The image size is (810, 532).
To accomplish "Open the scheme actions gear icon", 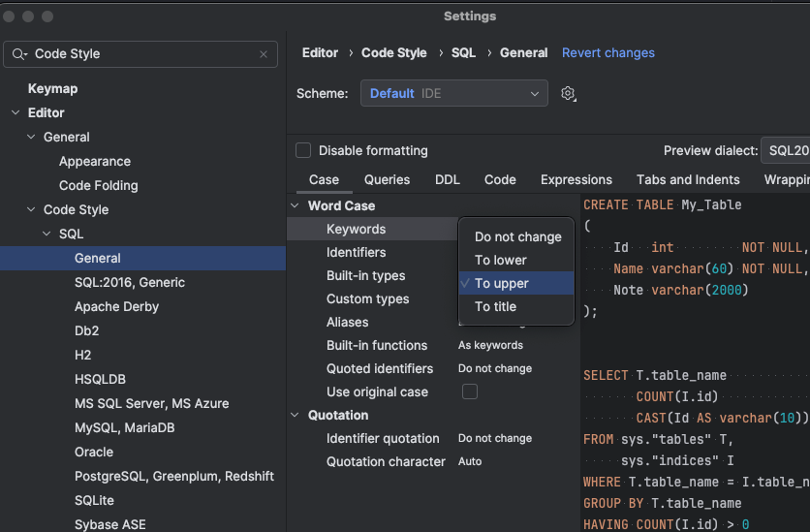I will (x=568, y=93).
